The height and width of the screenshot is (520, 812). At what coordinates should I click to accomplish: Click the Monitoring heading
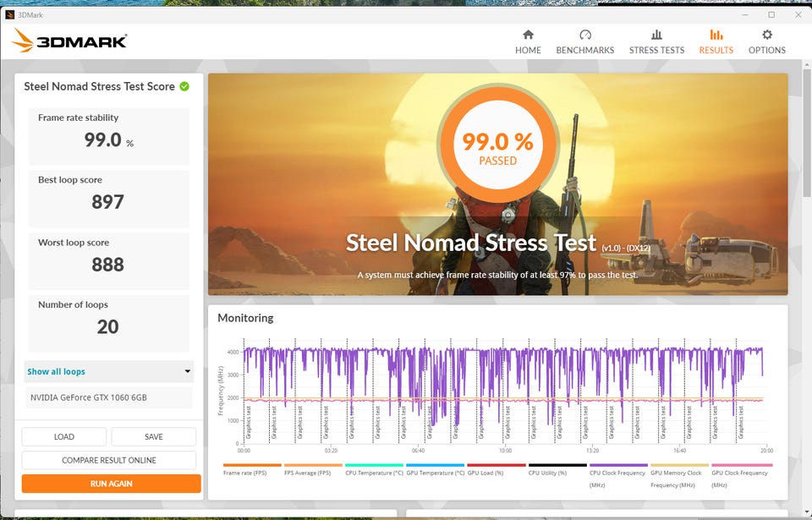tap(245, 318)
